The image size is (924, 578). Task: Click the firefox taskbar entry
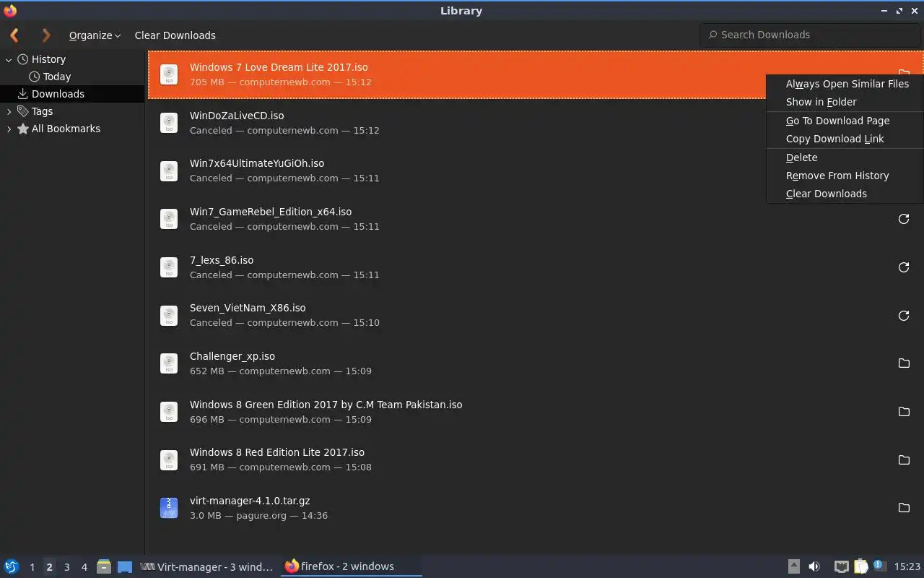pos(351,566)
